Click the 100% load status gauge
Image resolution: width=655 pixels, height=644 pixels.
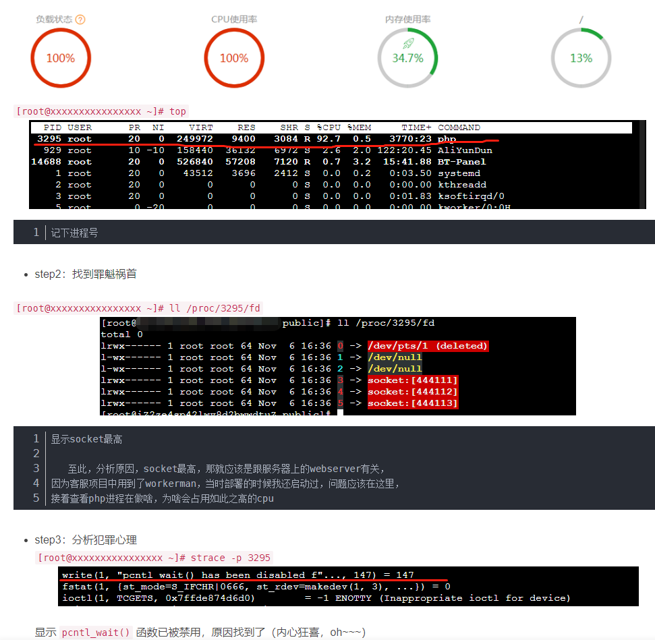coord(61,58)
